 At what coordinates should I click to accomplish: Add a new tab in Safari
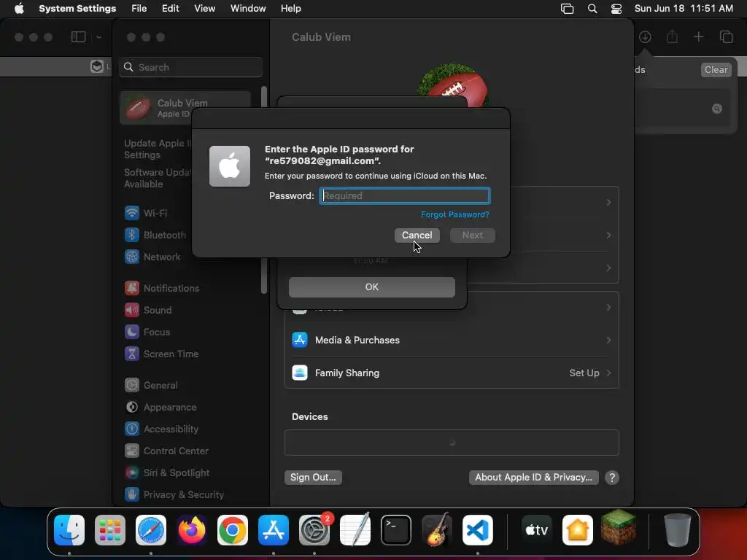(698, 36)
